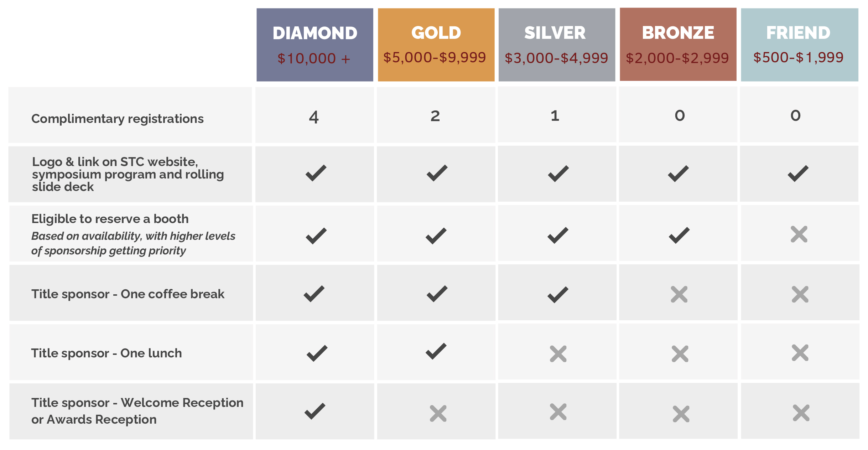Select the GOLD sponsorship header tile

[x=436, y=45]
